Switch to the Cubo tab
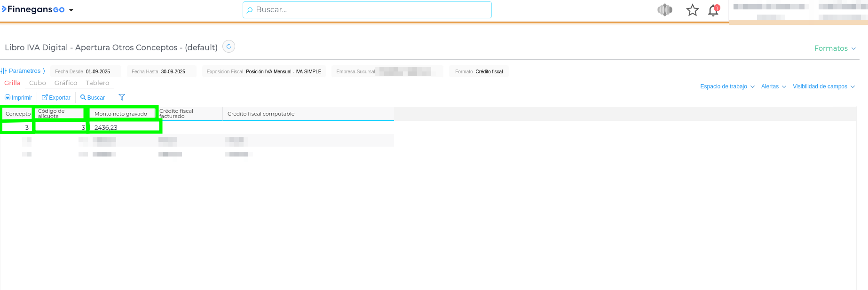Screen dimensions: 868x290 (x=38, y=83)
